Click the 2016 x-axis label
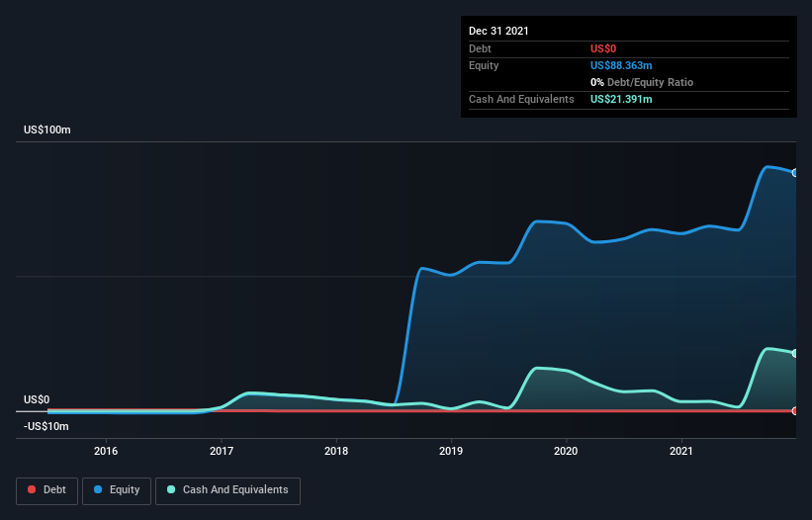The width and height of the screenshot is (812, 520). pyautogui.click(x=106, y=451)
